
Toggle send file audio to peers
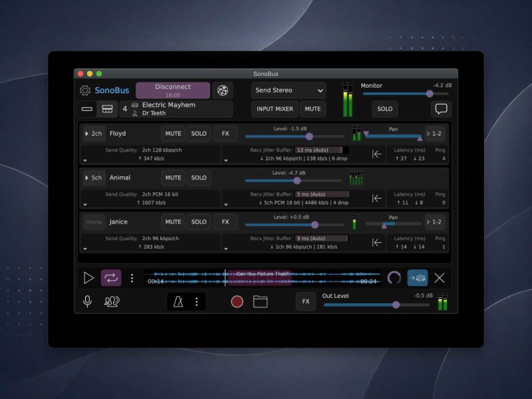coord(418,278)
